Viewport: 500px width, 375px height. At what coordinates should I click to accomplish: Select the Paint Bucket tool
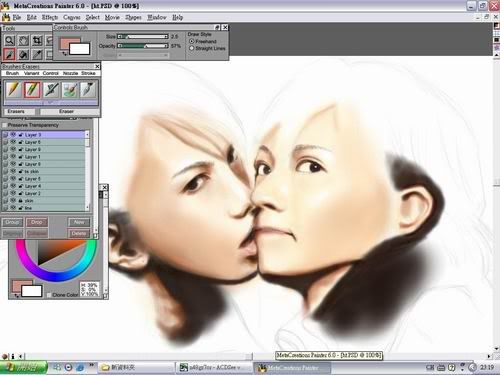[23, 54]
